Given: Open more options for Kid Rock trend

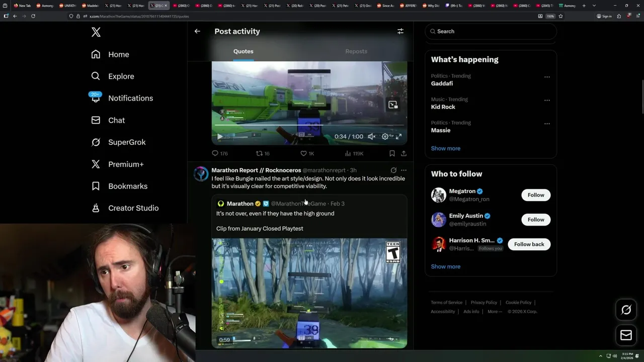Looking at the screenshot, I should [x=547, y=100].
